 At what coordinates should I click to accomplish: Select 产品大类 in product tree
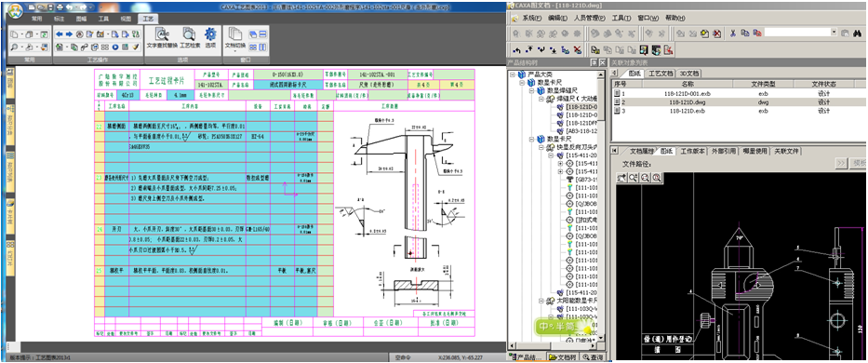coord(540,74)
